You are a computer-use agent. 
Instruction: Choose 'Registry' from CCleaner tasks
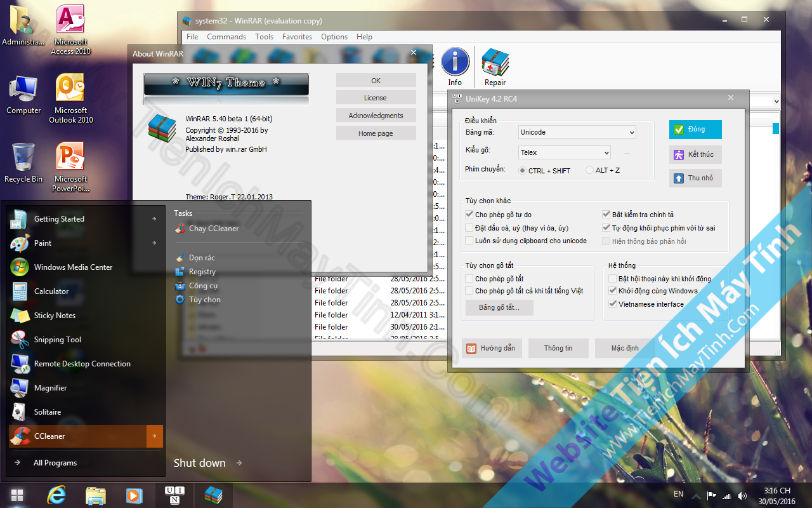point(202,272)
